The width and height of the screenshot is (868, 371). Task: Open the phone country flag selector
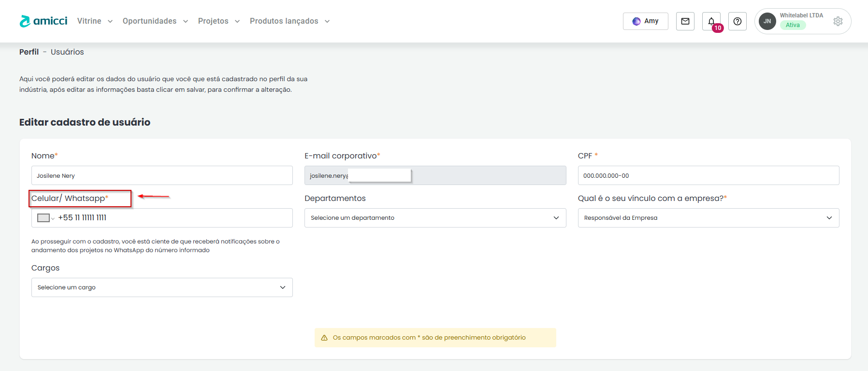[x=45, y=218]
